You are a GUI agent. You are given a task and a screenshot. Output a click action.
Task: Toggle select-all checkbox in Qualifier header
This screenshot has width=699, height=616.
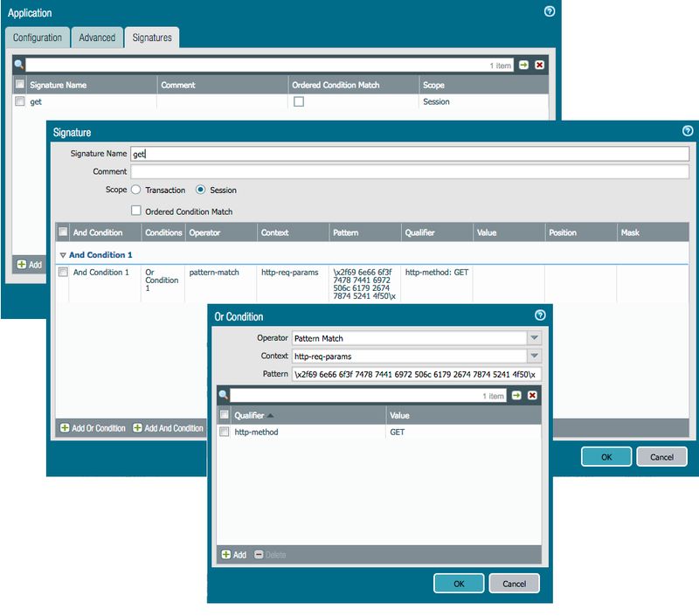[225, 414]
